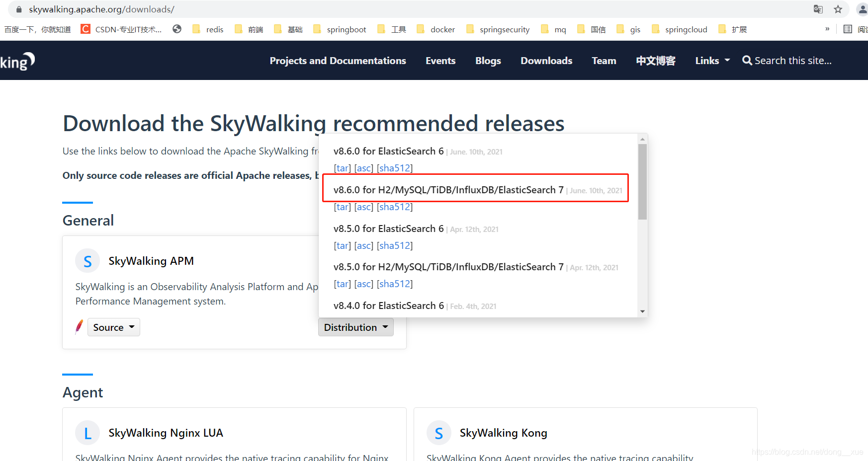Open sha512 for v8.6.0 ElasticSearch 6

coord(395,168)
